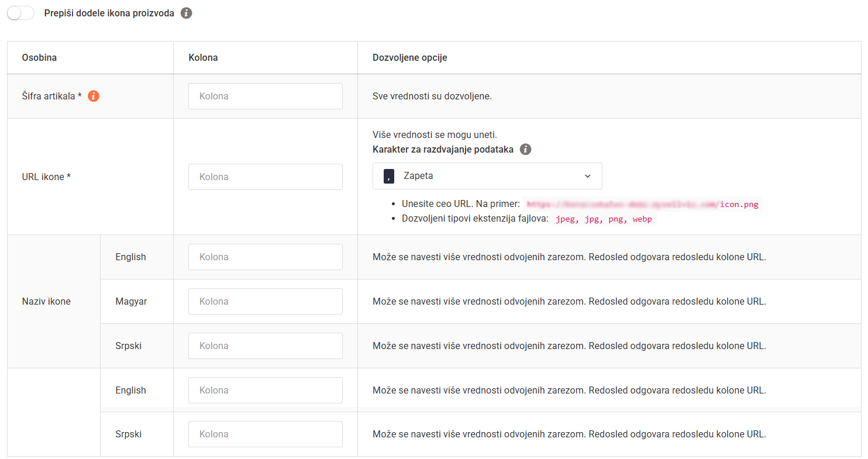This screenshot has height=459, width=868.
Task: Click the URL ikone * label
Action: [46, 177]
